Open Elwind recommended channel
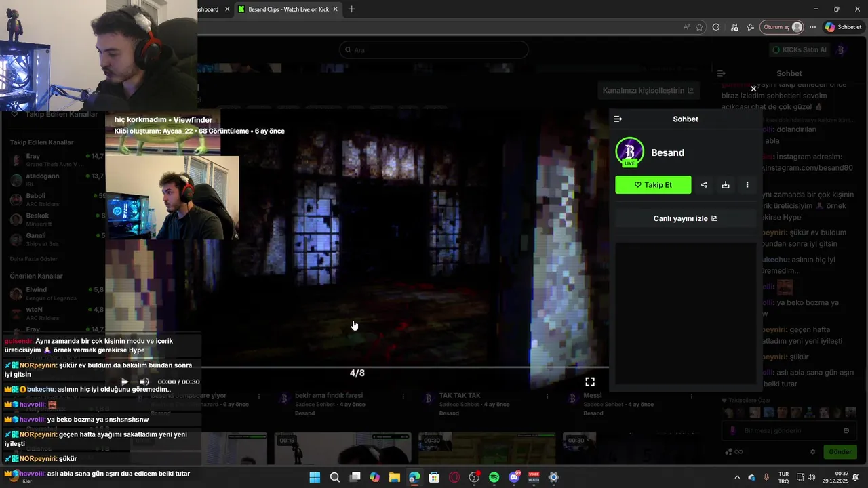868x488 pixels. (x=57, y=293)
